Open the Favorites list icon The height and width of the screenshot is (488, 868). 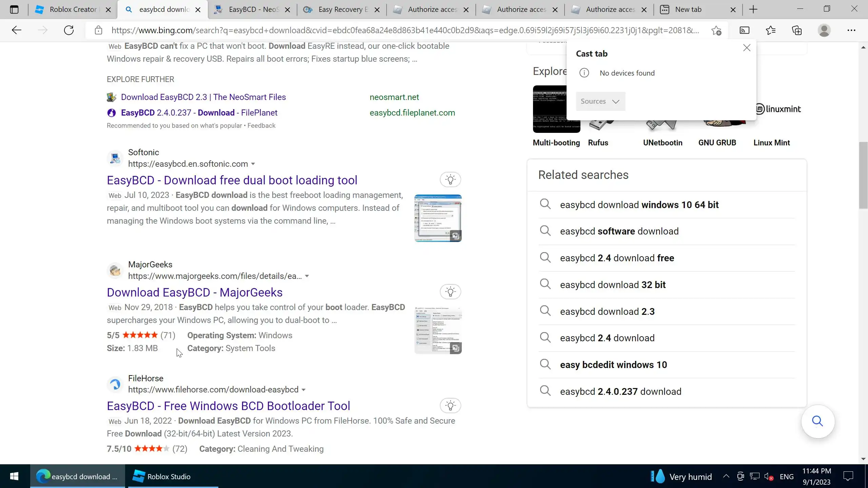coord(770,30)
